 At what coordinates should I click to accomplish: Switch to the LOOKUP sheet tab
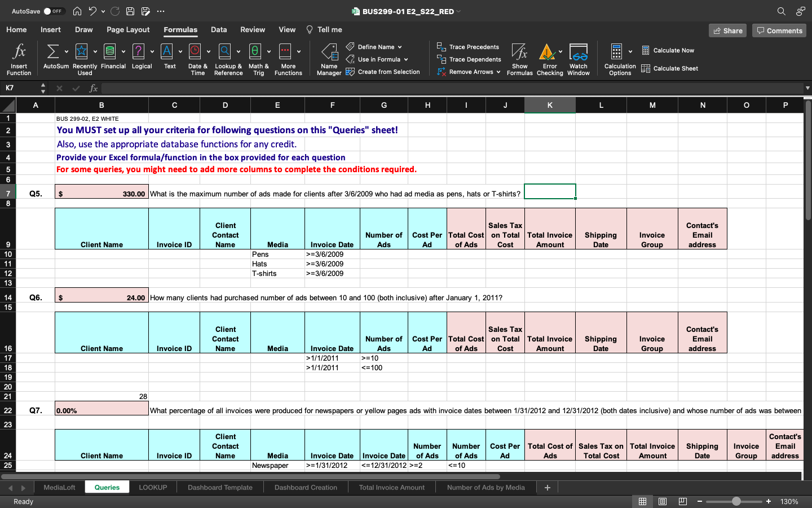point(153,487)
